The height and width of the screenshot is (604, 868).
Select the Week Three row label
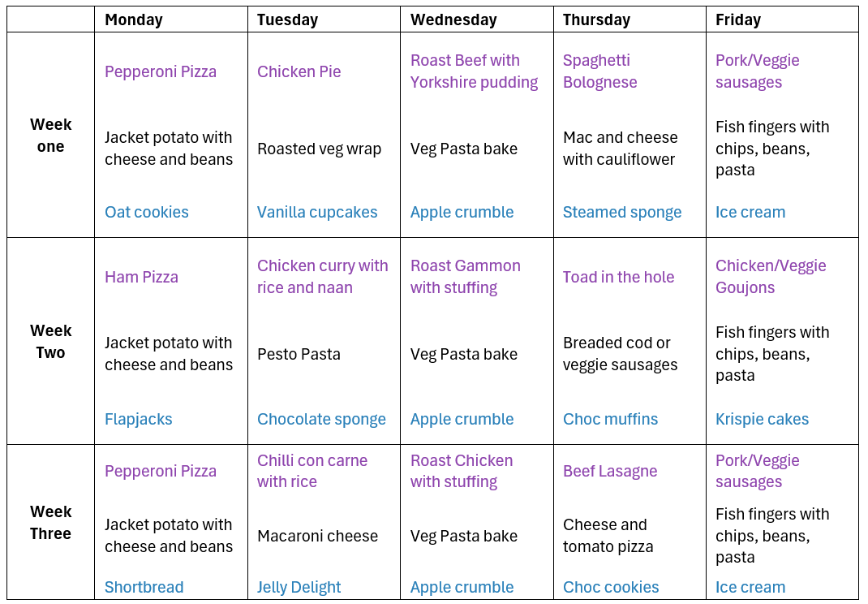click(50, 522)
